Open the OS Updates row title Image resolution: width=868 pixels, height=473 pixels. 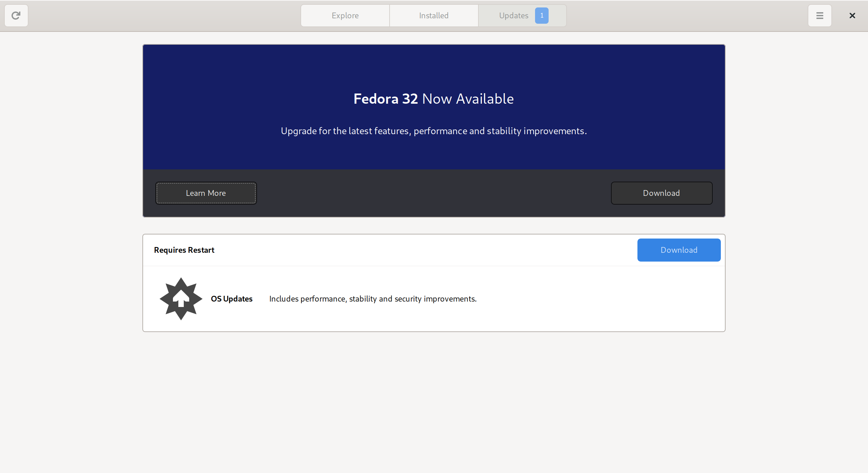click(x=232, y=299)
